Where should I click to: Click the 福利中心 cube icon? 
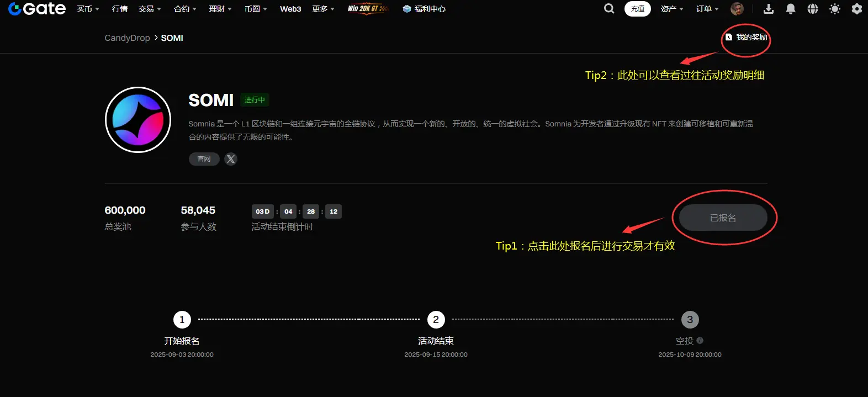coord(407,9)
